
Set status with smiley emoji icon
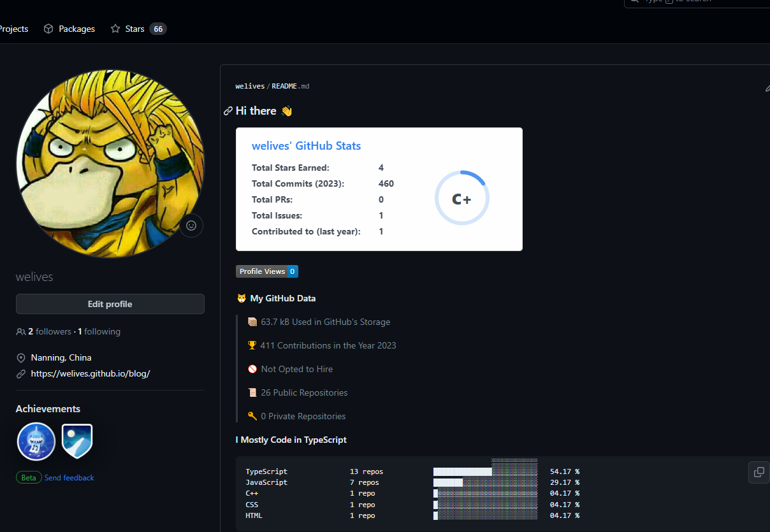[x=191, y=226]
